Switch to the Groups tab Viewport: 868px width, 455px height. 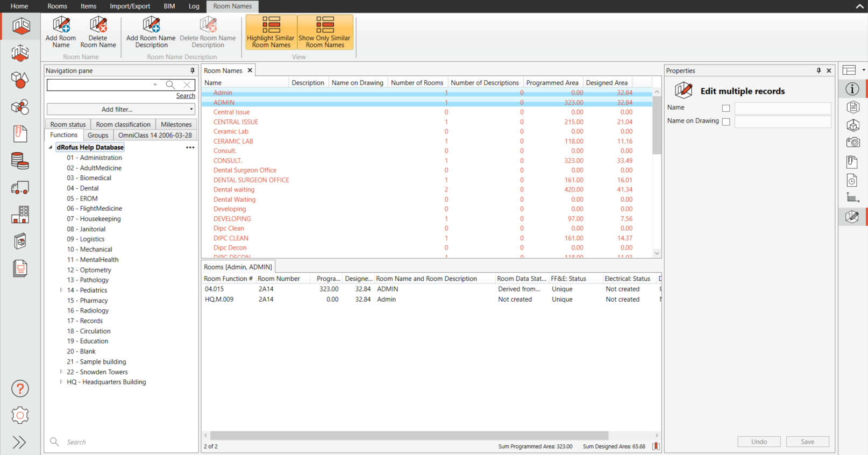click(98, 135)
